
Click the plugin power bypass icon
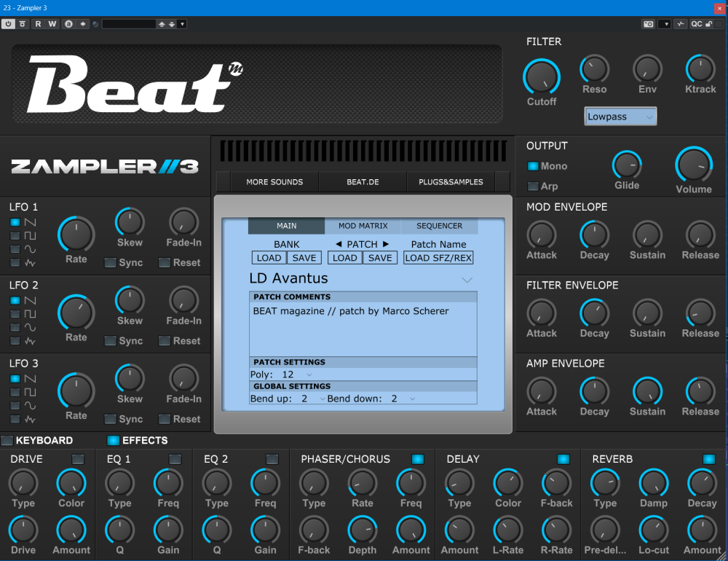tap(9, 24)
